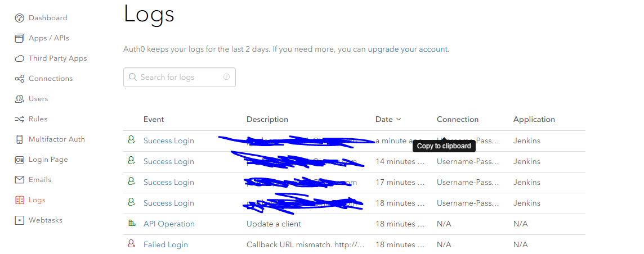Open the Connections section

(51, 79)
